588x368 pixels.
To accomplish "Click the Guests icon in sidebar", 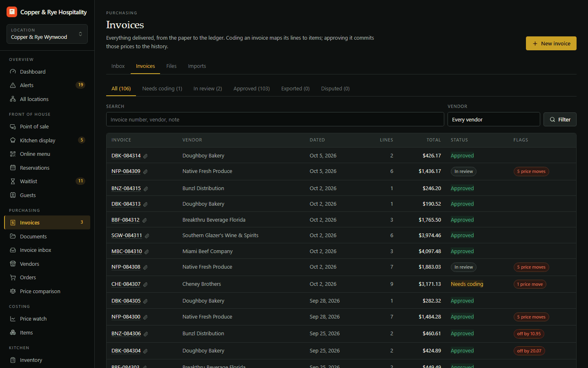I will (x=13, y=195).
